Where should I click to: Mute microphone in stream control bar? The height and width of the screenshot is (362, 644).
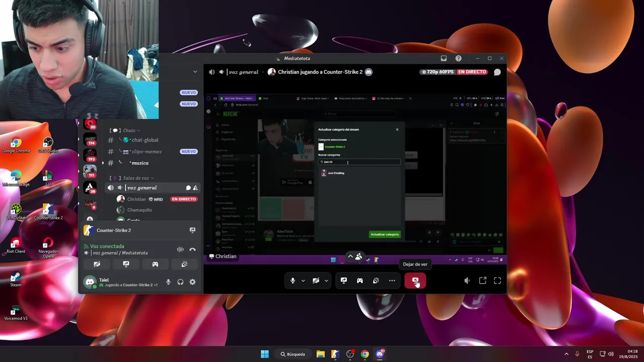(293, 281)
